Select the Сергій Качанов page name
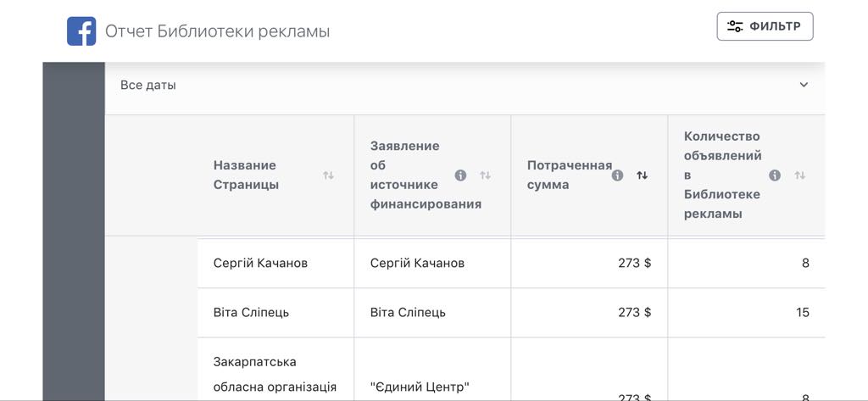The height and width of the screenshot is (401, 868). coord(260,263)
